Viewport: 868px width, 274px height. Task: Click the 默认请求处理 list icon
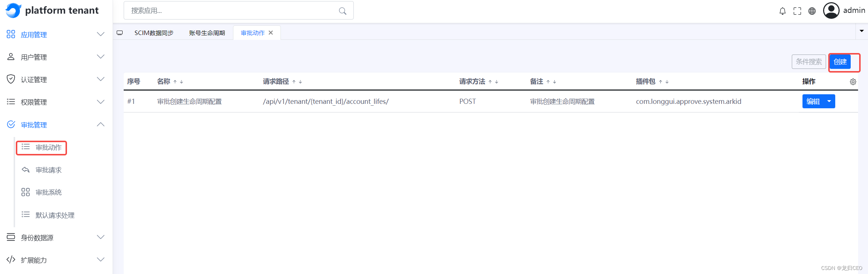(25, 214)
